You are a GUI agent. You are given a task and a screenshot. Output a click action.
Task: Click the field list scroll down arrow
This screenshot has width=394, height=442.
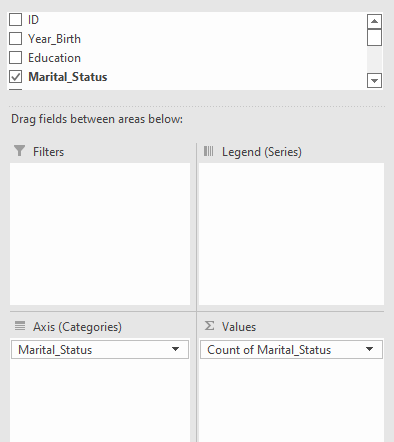374,81
